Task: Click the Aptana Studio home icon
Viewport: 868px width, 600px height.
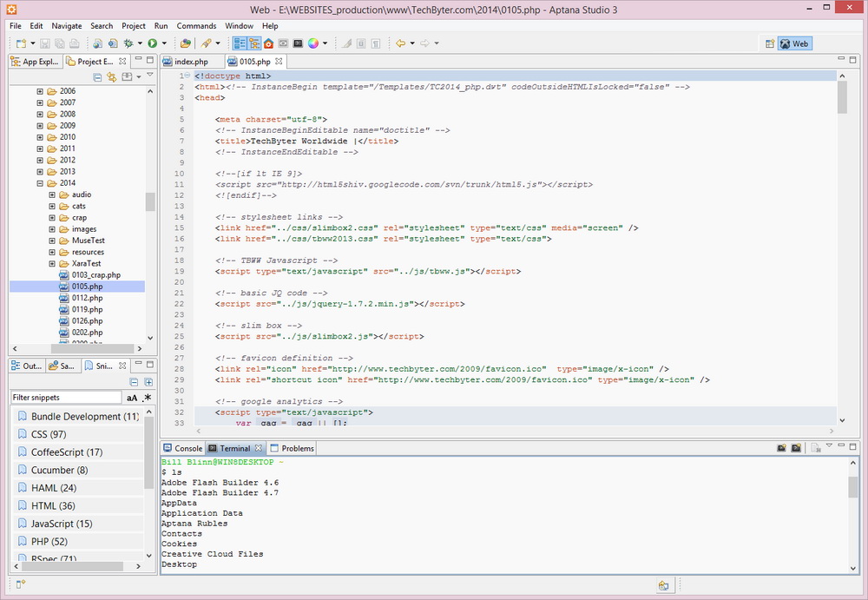Action: [268, 43]
